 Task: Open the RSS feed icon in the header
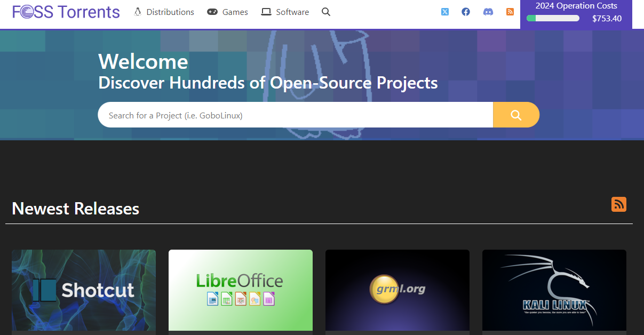[x=510, y=11]
